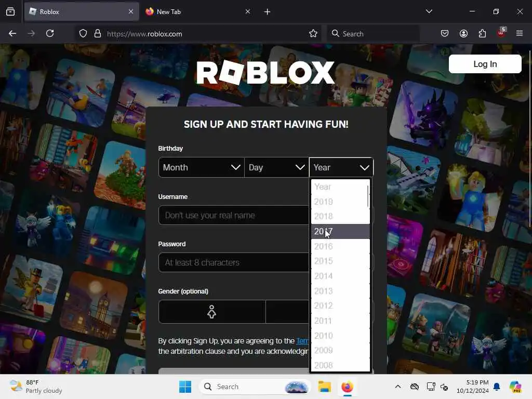Reload the current page
Screen dimensions: 532x399
click(50, 33)
